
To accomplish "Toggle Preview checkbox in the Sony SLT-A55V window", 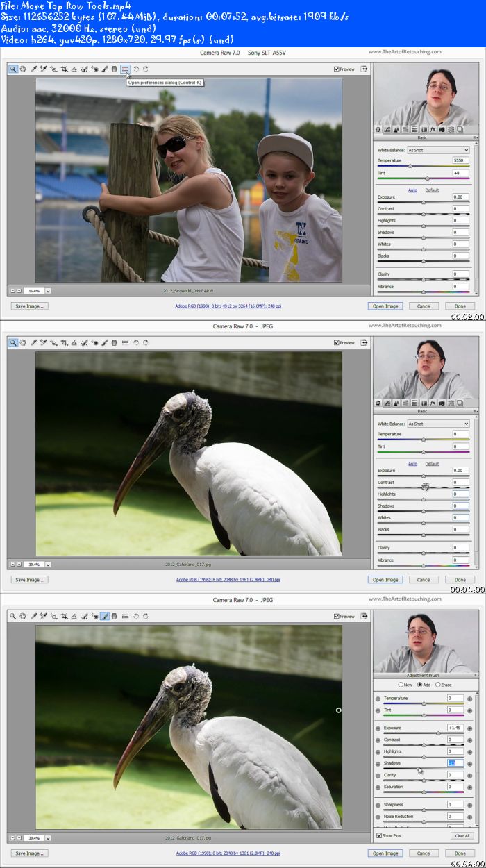I will pyautogui.click(x=336, y=69).
